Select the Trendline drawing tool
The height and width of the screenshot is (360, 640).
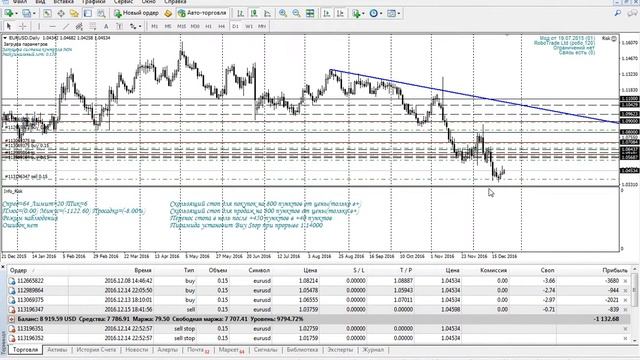66,27
